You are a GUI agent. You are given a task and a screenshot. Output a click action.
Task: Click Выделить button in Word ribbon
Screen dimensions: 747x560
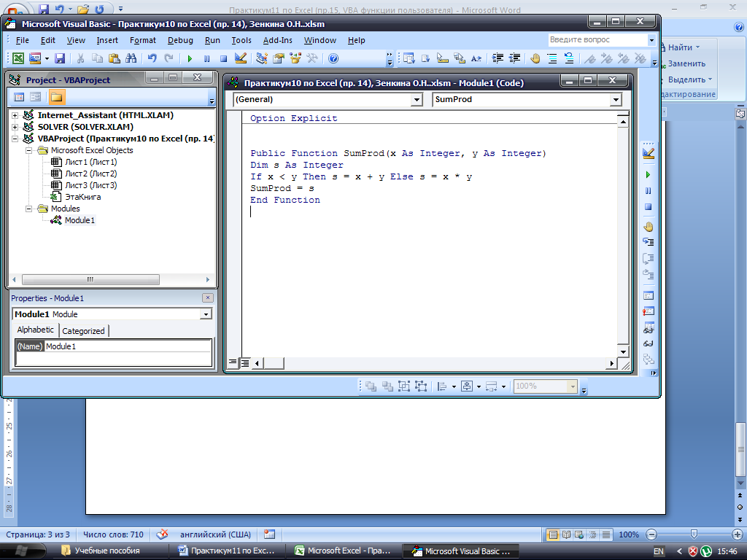(687, 79)
